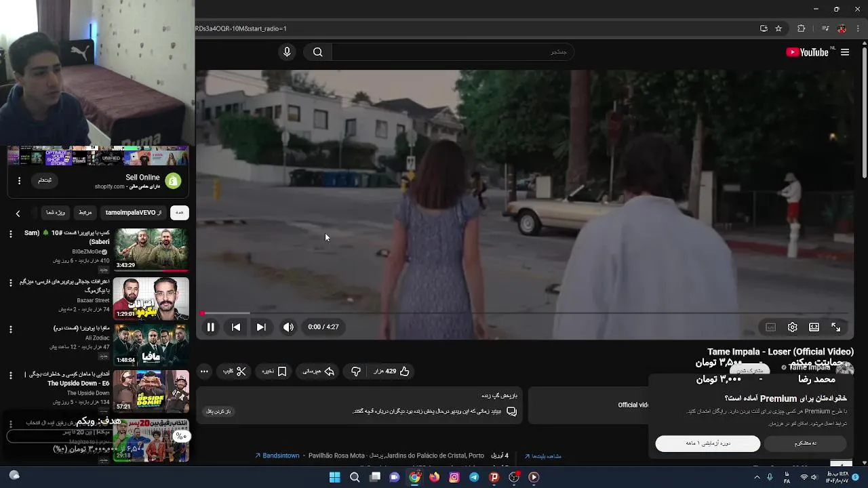The width and height of the screenshot is (868, 488).
Task: Enter fullscreen mode in the player
Action: (835, 327)
